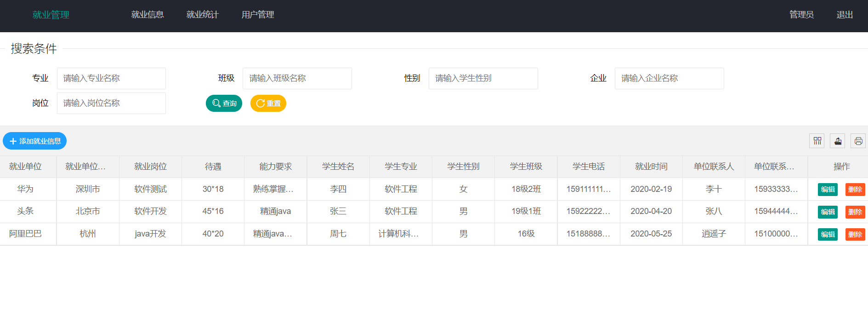The width and height of the screenshot is (868, 329).
Task: Click the print table icon
Action: 858,141
